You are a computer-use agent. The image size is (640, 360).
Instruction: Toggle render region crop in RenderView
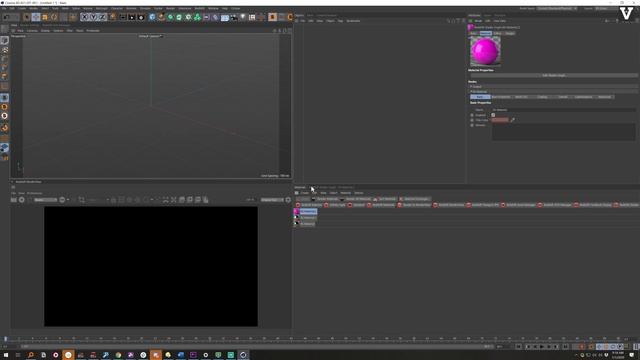[x=82, y=200]
